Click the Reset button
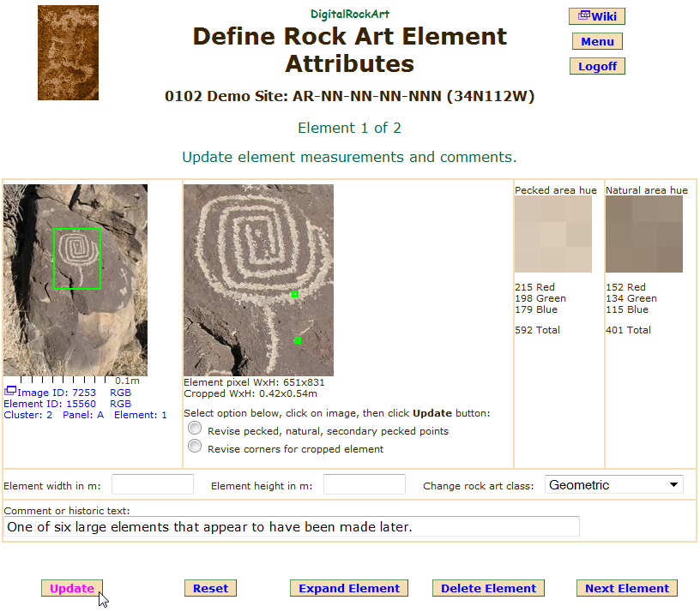 [210, 588]
